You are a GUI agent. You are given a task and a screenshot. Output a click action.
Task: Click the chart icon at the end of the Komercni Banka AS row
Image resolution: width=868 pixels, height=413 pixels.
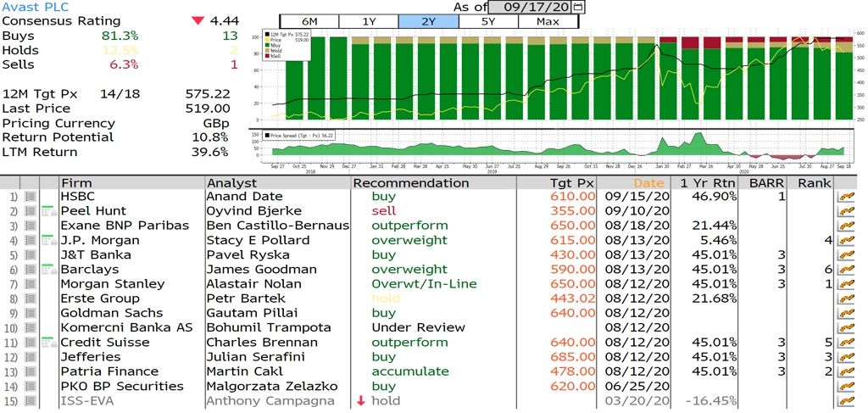click(x=847, y=327)
